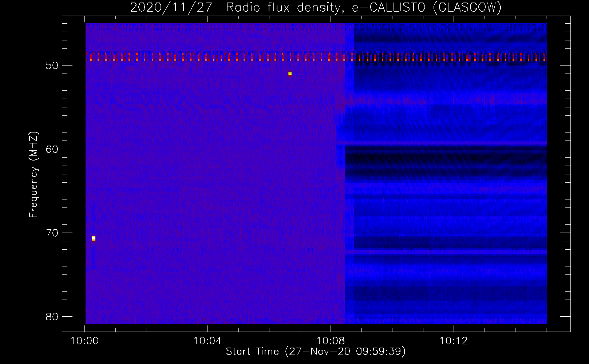
Task: Click the yellow-red spot near 51 MHz
Action: coord(290,74)
